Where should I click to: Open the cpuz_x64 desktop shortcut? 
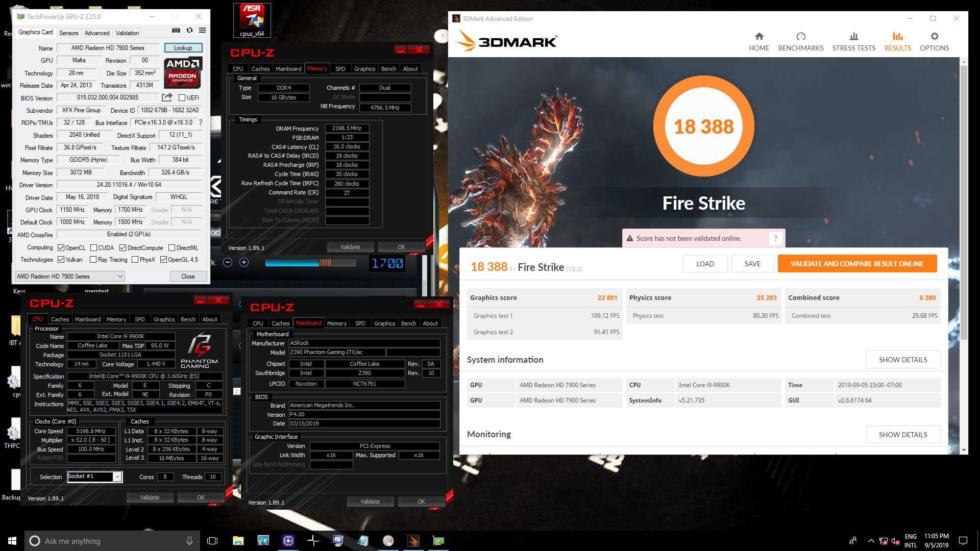tap(252, 20)
